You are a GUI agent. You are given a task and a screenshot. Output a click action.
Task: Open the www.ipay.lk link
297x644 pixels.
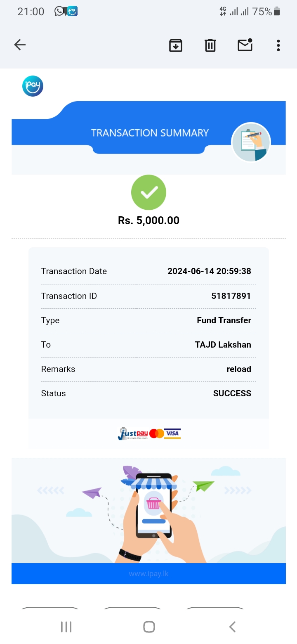click(x=148, y=574)
